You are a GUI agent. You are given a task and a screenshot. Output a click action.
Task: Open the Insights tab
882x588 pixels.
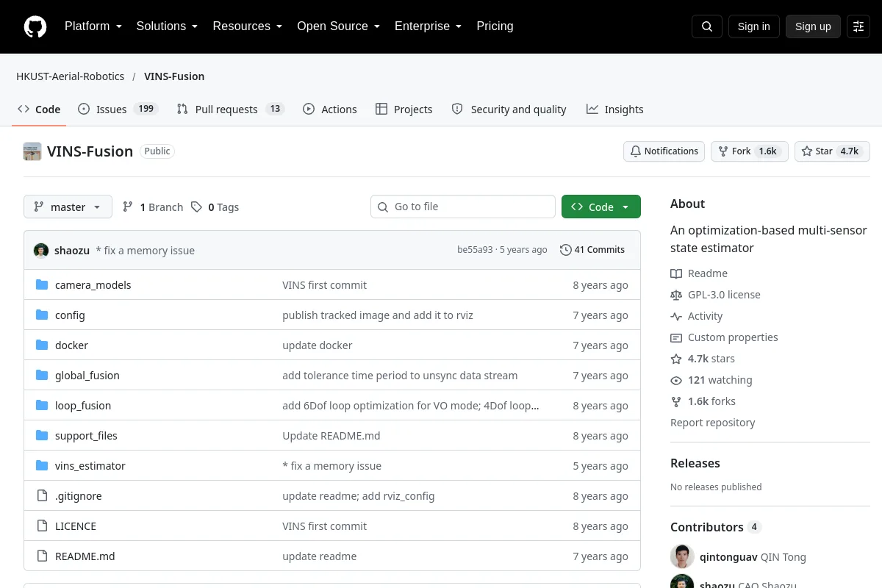tap(615, 109)
